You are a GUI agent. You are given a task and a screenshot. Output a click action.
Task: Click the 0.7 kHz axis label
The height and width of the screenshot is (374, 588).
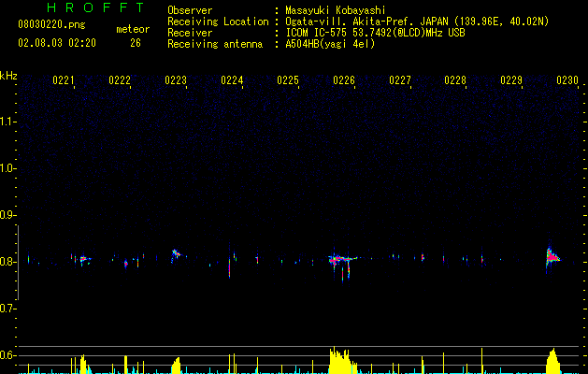[7, 309]
